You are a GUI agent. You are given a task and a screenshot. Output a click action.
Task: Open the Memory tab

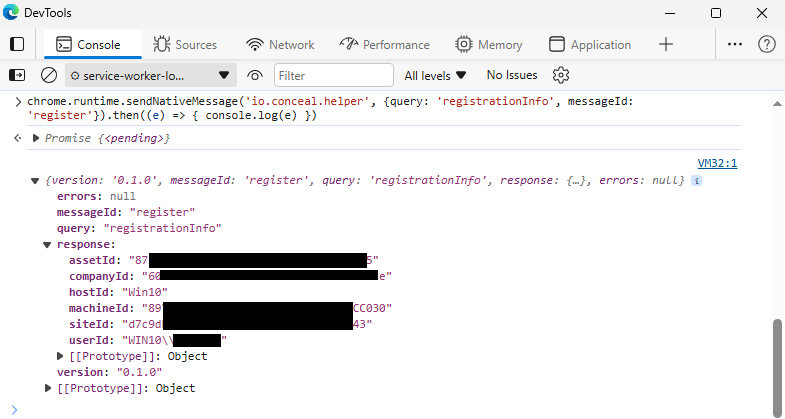point(489,45)
